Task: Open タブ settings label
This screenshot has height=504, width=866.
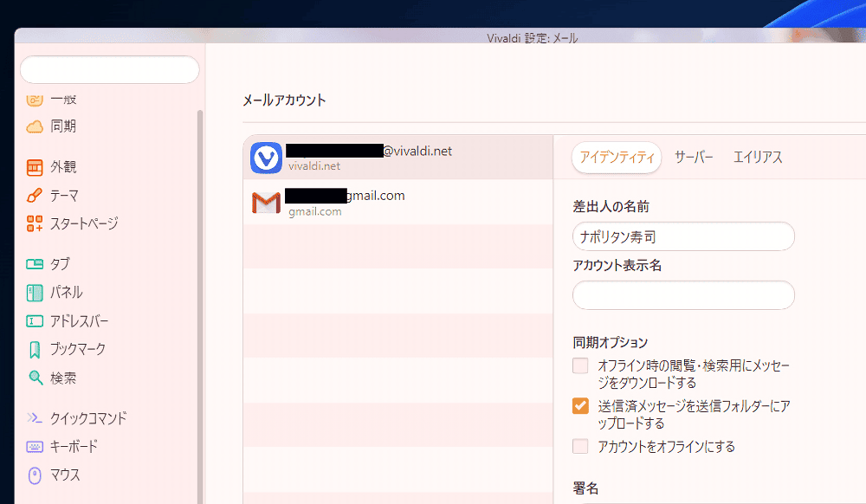Action: click(61, 264)
